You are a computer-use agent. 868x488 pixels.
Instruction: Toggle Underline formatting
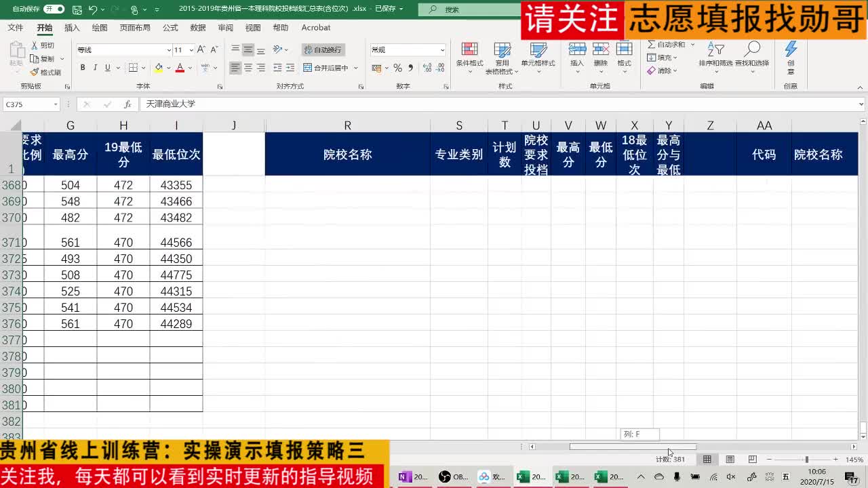107,68
